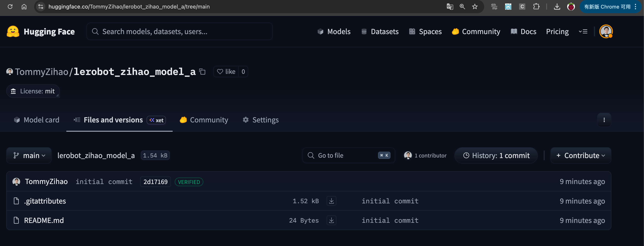Open the repository Community tab
Screen dimensions: 644x246
(x=204, y=120)
